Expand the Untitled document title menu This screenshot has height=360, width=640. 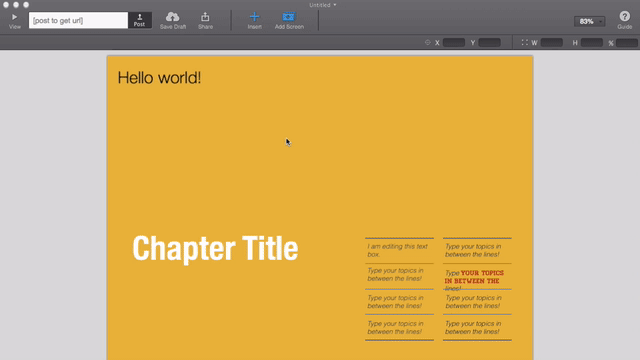point(323,5)
